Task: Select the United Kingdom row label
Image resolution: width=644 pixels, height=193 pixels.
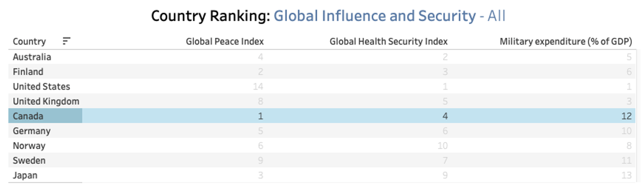Action: (46, 101)
